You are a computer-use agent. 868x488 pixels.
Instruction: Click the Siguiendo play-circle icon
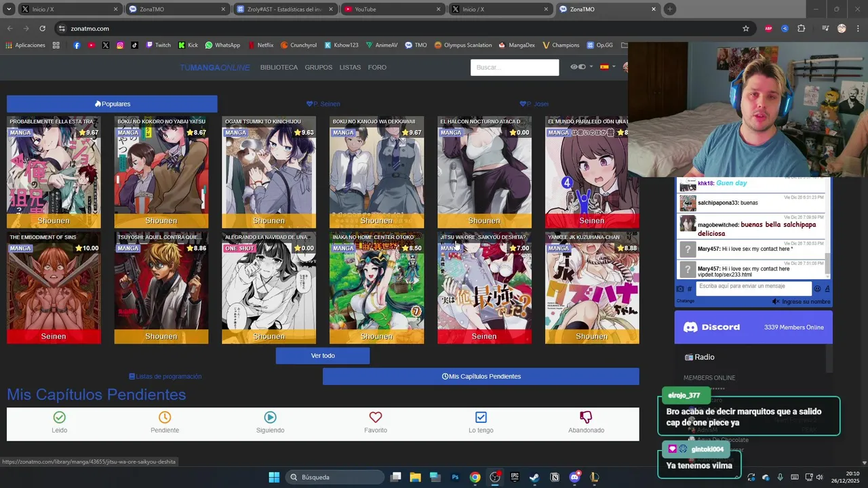270,418
